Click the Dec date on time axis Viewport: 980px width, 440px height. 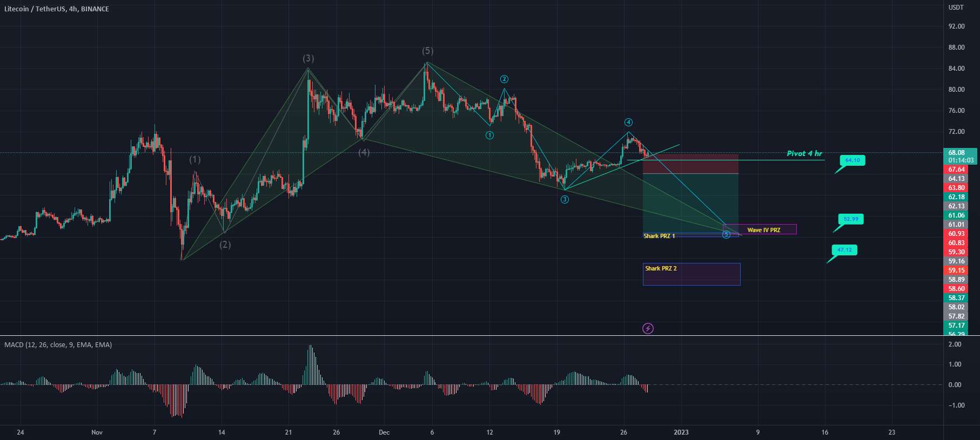pyautogui.click(x=384, y=432)
